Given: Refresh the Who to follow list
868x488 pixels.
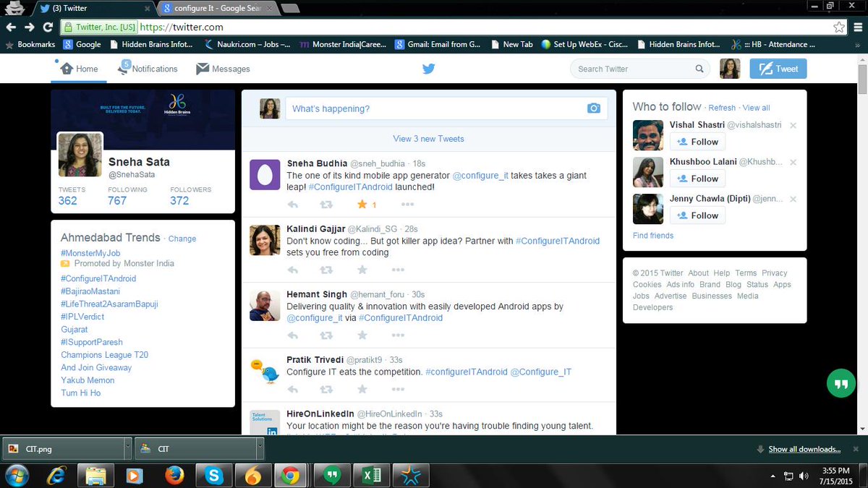Looking at the screenshot, I should [722, 108].
